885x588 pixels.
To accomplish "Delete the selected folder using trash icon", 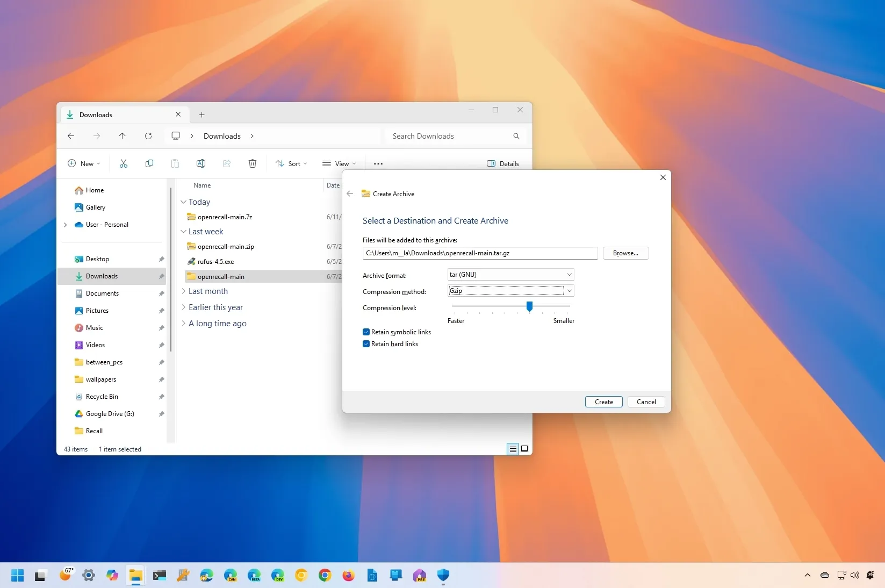I will [x=253, y=163].
